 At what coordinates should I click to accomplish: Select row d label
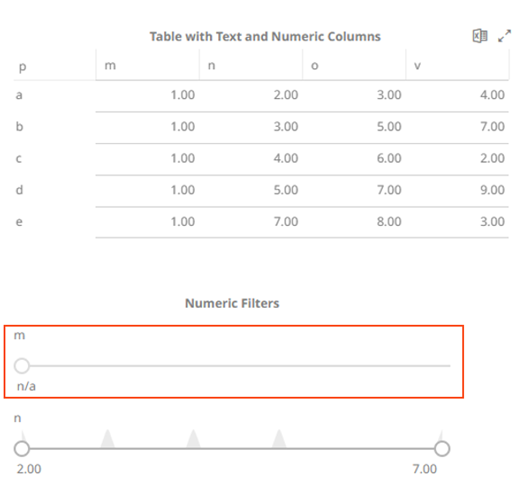pyautogui.click(x=19, y=190)
